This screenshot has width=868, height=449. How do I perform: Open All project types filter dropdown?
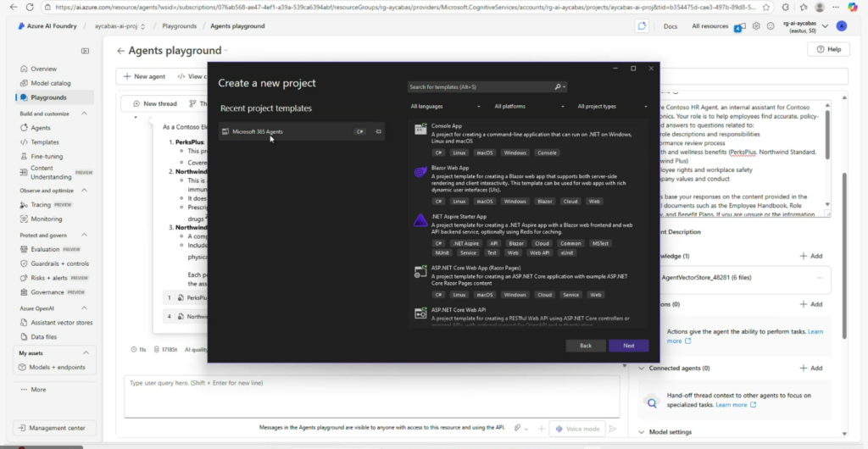[612, 106]
